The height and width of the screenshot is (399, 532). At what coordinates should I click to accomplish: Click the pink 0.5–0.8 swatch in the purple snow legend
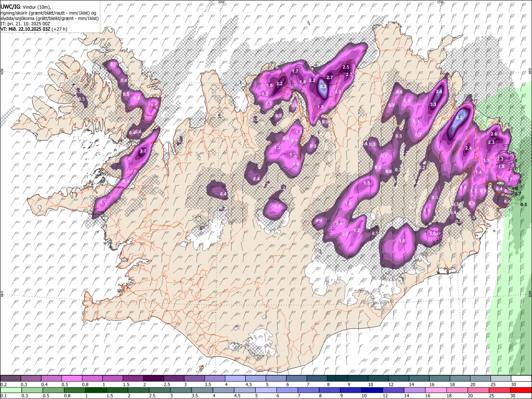tap(72, 378)
